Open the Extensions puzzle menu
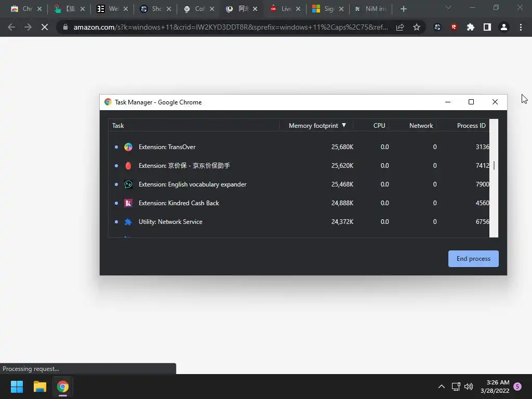Image resolution: width=532 pixels, height=399 pixels. tap(471, 27)
